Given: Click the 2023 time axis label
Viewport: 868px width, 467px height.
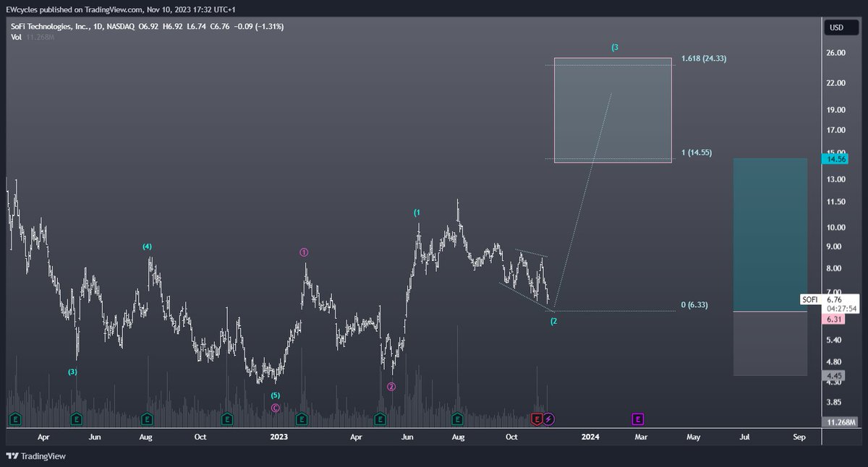Looking at the screenshot, I should tap(279, 437).
